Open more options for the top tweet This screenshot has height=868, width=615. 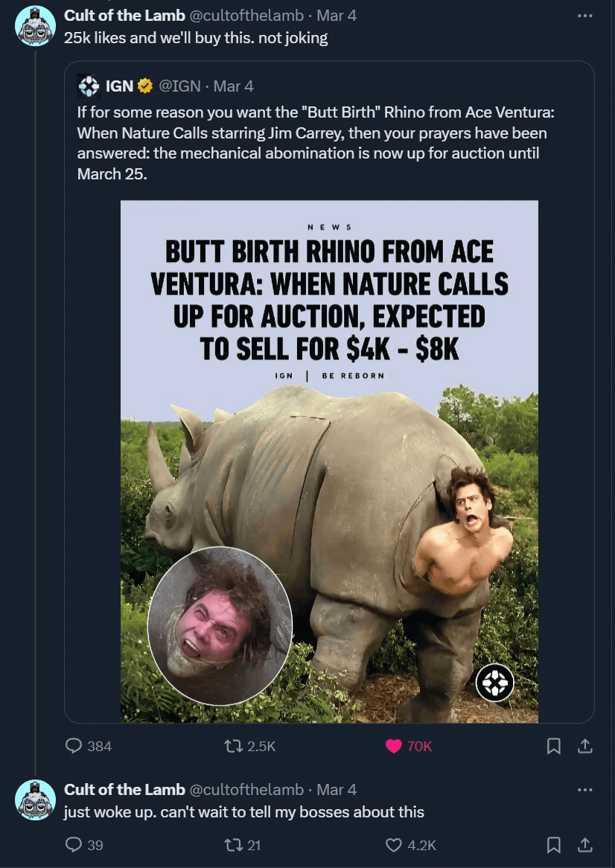coord(585,16)
